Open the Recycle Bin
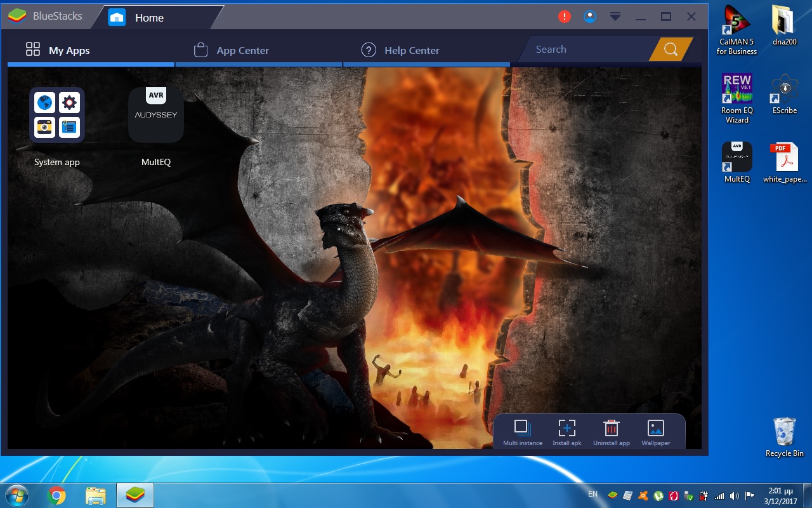812x508 pixels. 784,437
